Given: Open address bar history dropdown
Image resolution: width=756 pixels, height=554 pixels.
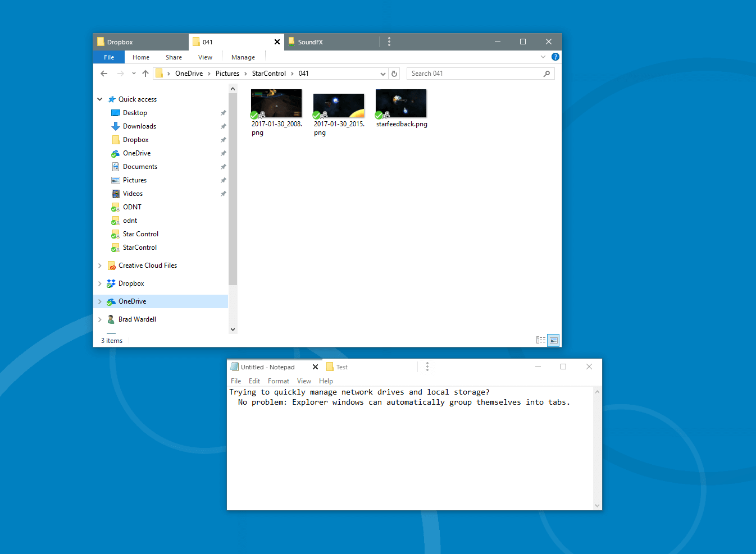Looking at the screenshot, I should (383, 74).
